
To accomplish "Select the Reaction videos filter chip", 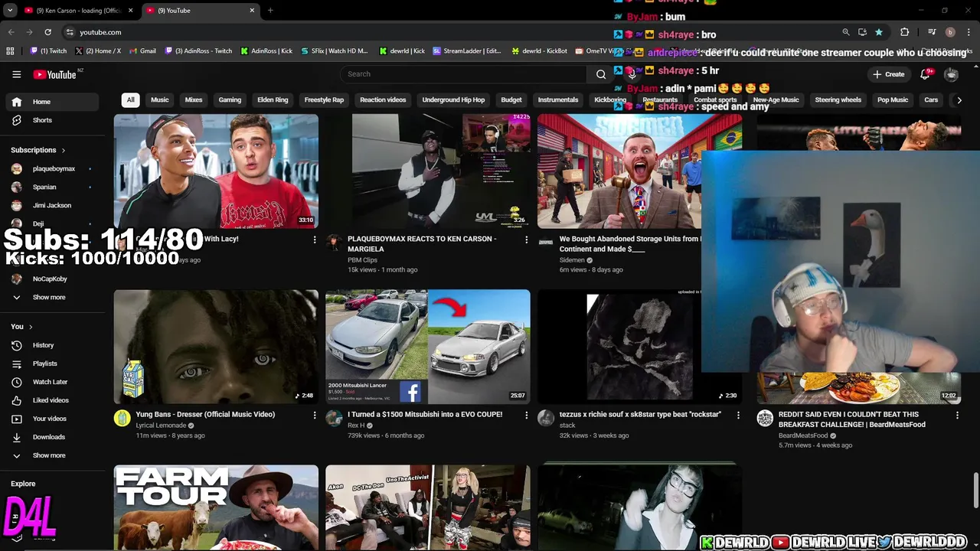I will (x=383, y=100).
